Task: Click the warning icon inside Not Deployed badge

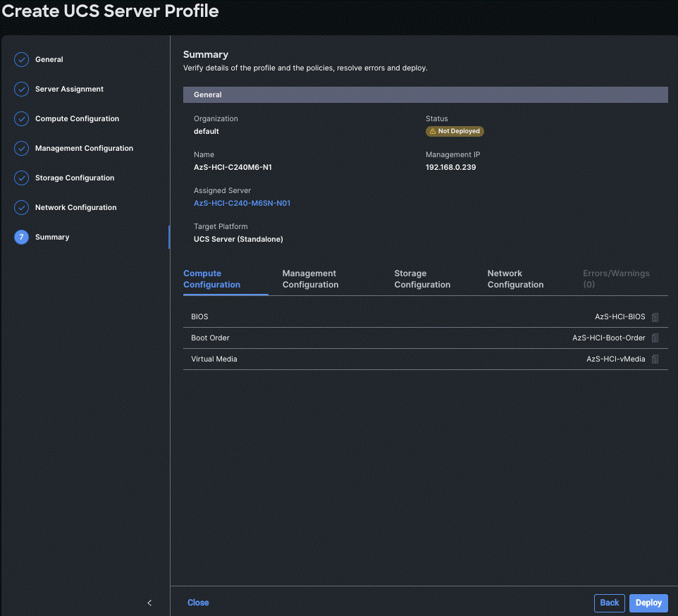Action: pyautogui.click(x=432, y=131)
